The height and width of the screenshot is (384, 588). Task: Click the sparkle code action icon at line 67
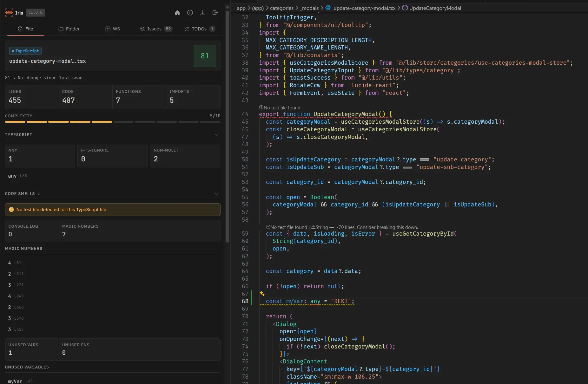point(262,294)
